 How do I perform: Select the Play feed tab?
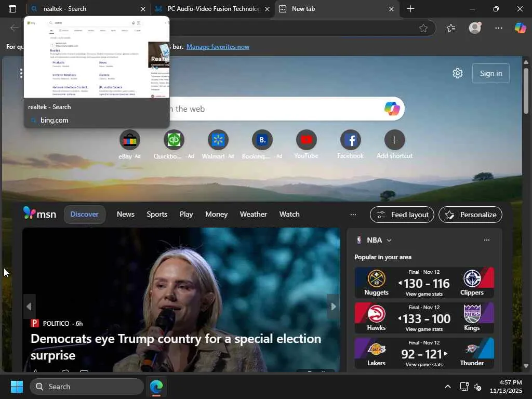(x=187, y=215)
